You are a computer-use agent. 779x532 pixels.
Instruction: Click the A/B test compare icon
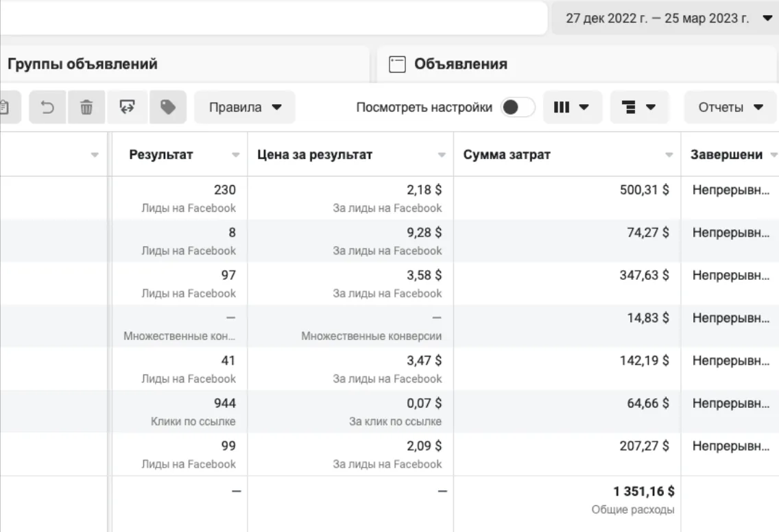tap(127, 106)
